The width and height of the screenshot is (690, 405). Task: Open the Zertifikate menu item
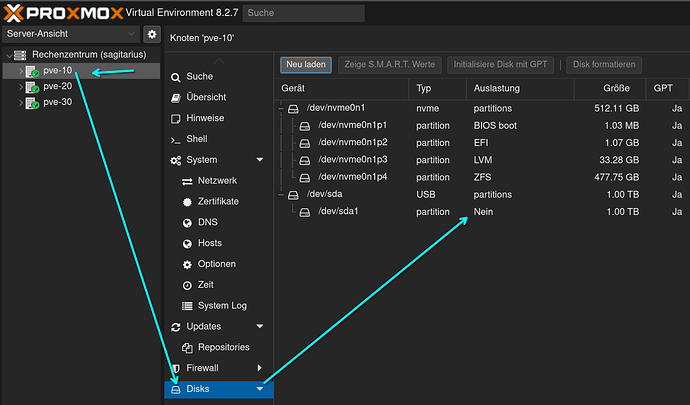tap(219, 201)
